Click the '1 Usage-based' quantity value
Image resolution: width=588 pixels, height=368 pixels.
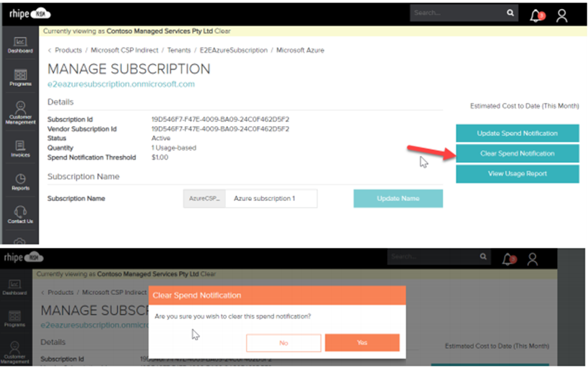[x=174, y=148]
